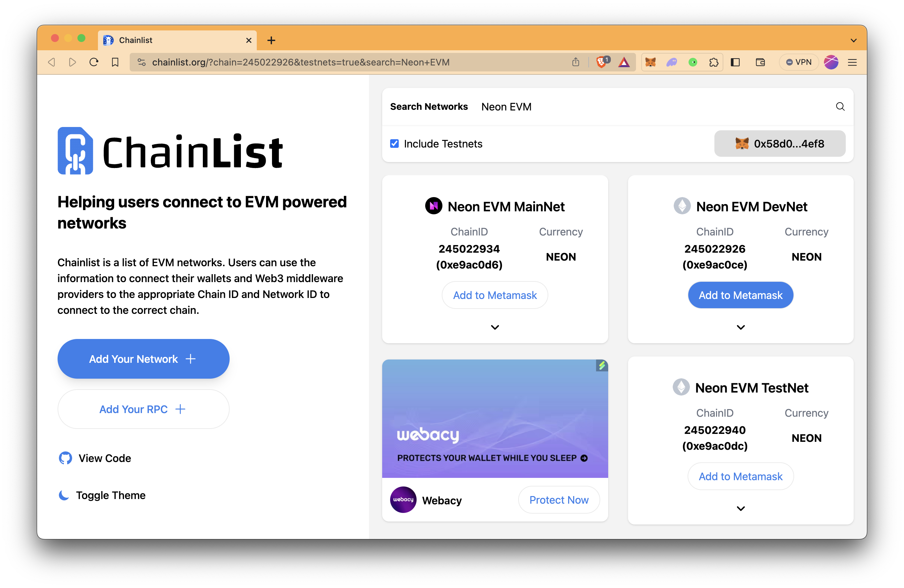Screen dimensions: 904x588
Task: Click the connected wallet address 0x58d0...4ef8
Action: click(x=780, y=143)
